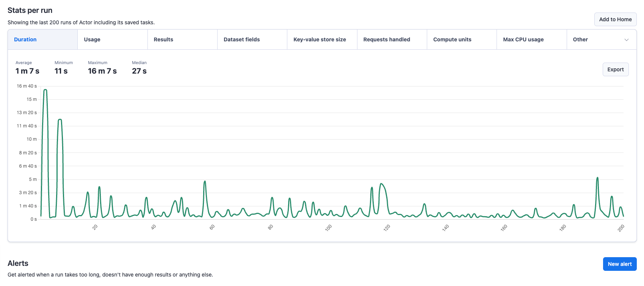Click the 13 m 20 s y-axis label
This screenshot has height=286, width=644.
tap(27, 113)
